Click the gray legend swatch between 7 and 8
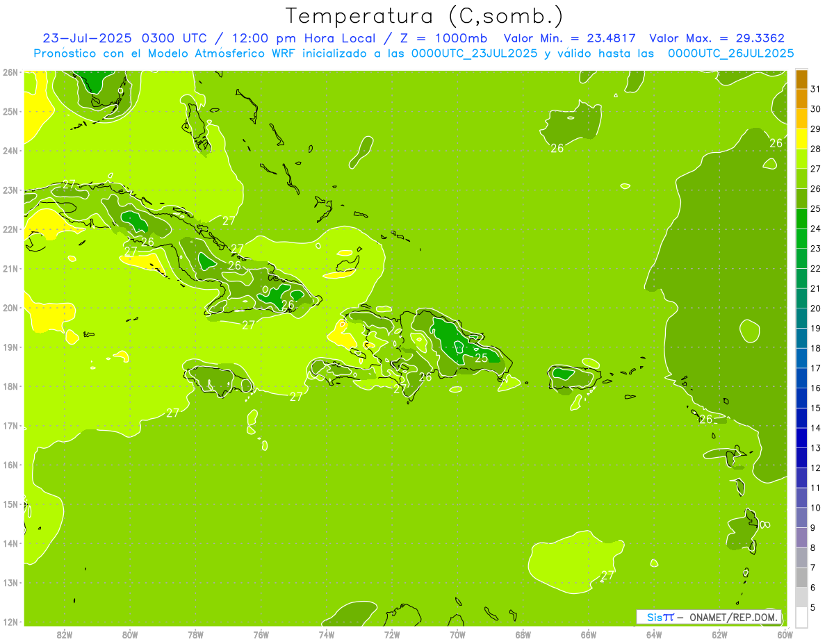 (801, 557)
